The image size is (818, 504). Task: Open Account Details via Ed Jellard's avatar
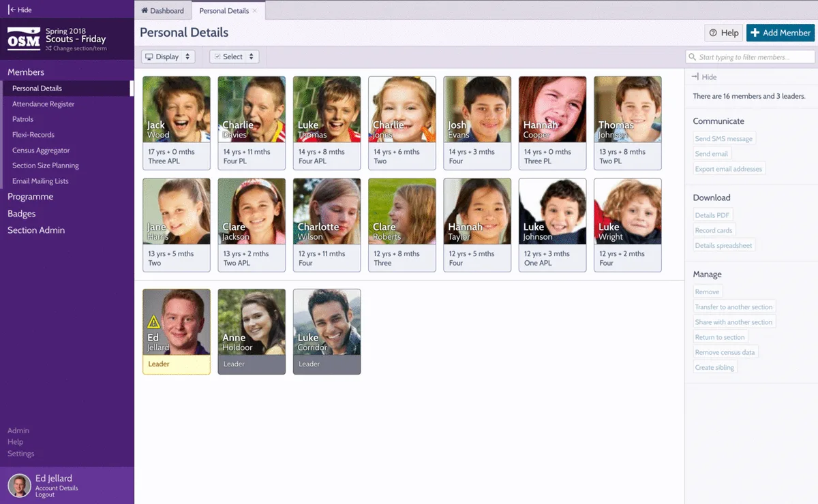(x=18, y=485)
